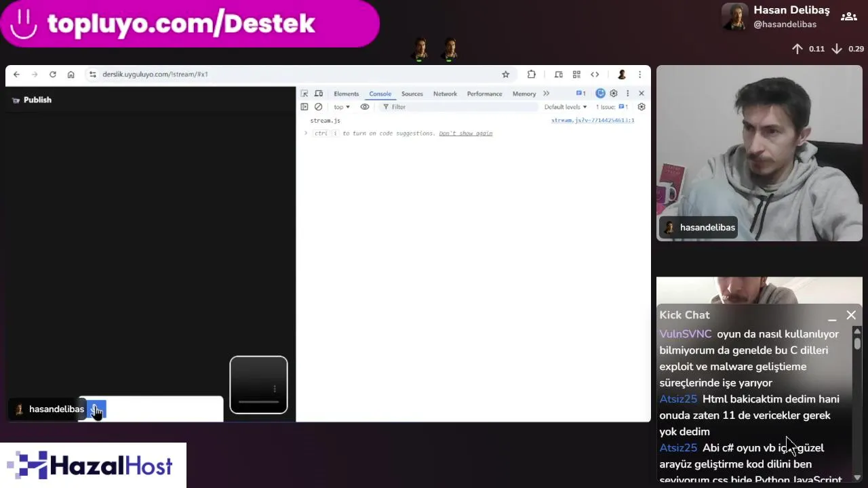Open DevTools customize three-dot menu

pyautogui.click(x=627, y=94)
